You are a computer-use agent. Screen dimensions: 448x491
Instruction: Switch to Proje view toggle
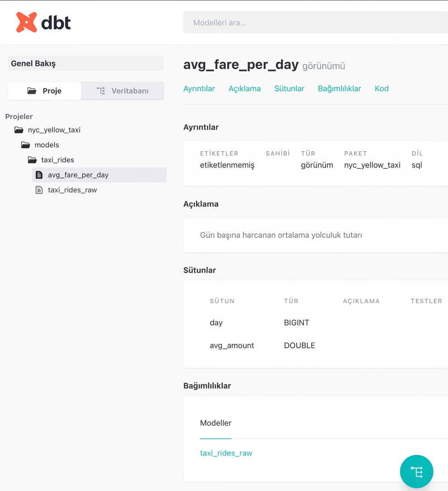coord(45,91)
